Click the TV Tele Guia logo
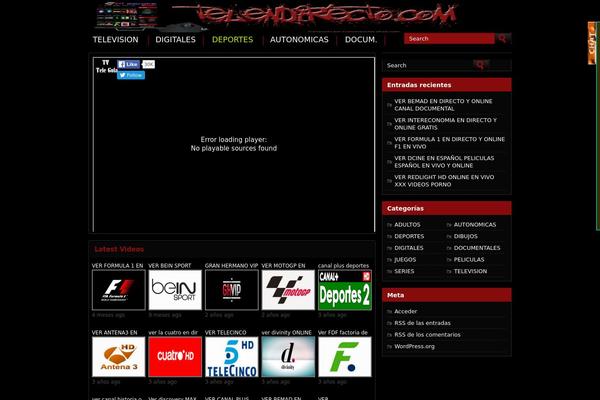 click(x=106, y=66)
